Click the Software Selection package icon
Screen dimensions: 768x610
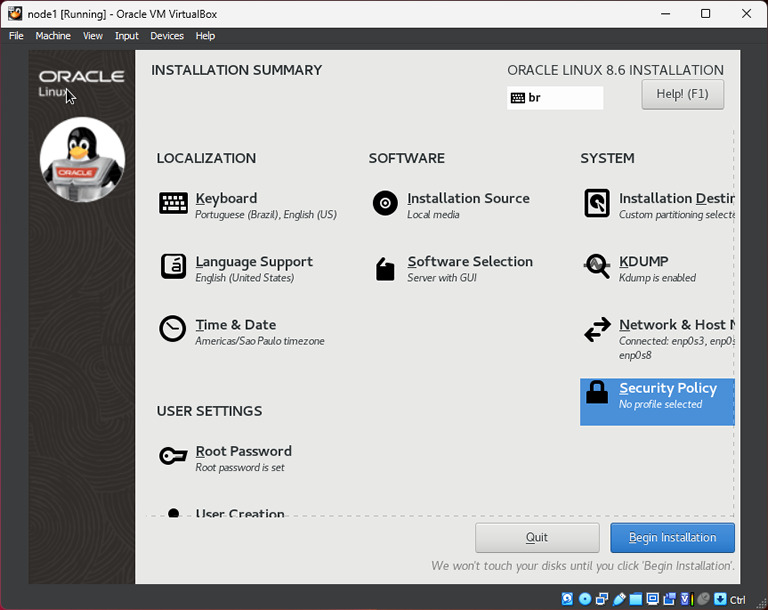pos(385,269)
